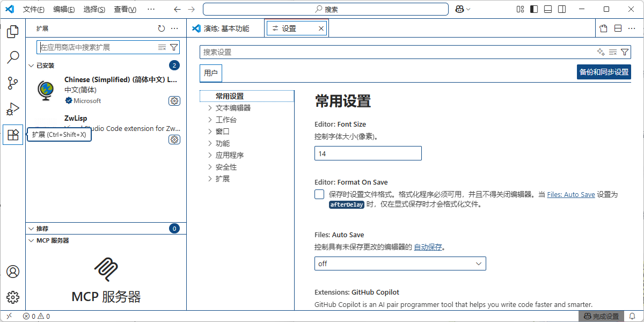Manage the ZwLisp extension gear
The height and width of the screenshot is (322, 644).
(x=174, y=140)
